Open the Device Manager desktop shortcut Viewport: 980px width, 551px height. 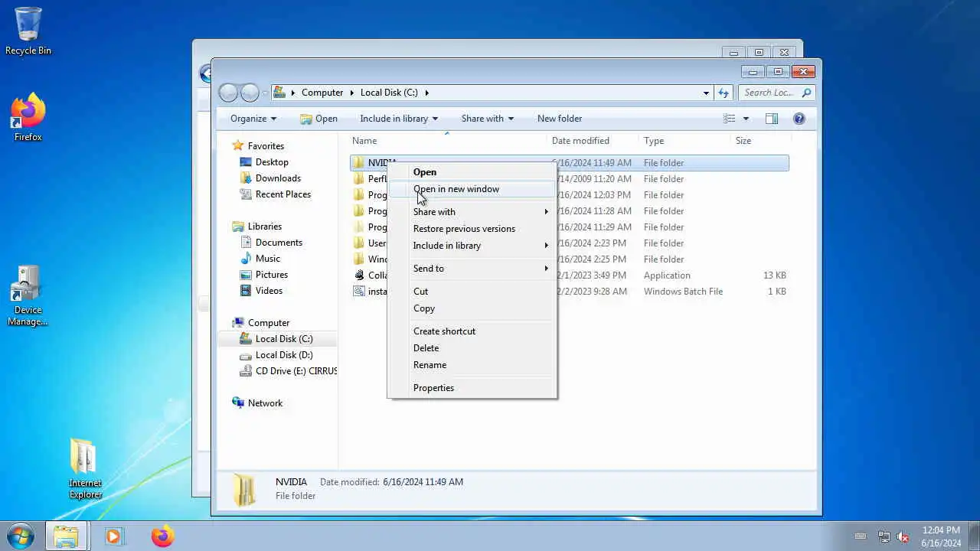coord(28,296)
